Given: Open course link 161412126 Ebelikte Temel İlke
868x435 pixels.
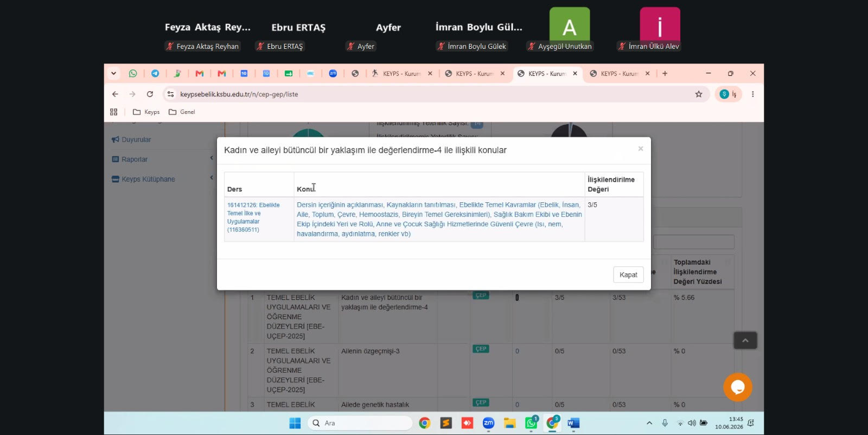Looking at the screenshot, I should coord(253,217).
